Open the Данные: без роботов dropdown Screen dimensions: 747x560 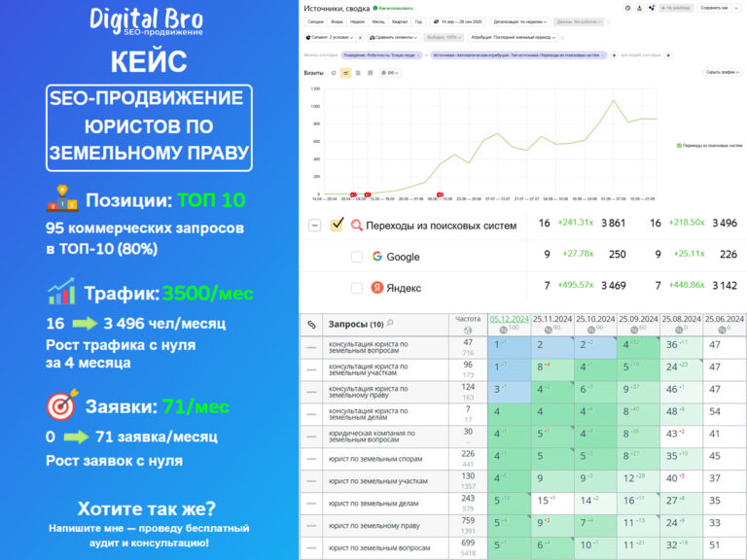pos(579,22)
